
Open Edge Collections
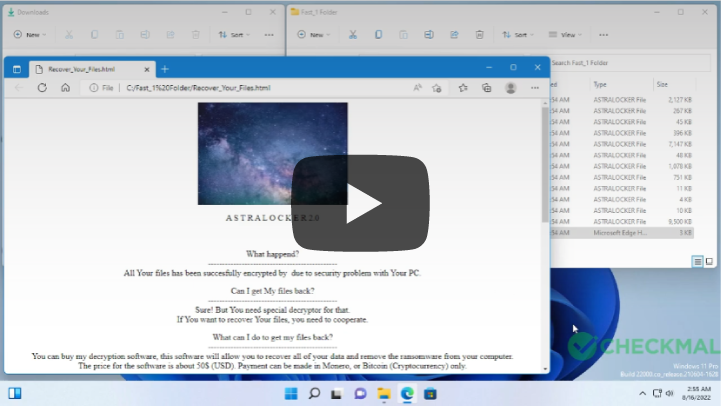tap(486, 88)
